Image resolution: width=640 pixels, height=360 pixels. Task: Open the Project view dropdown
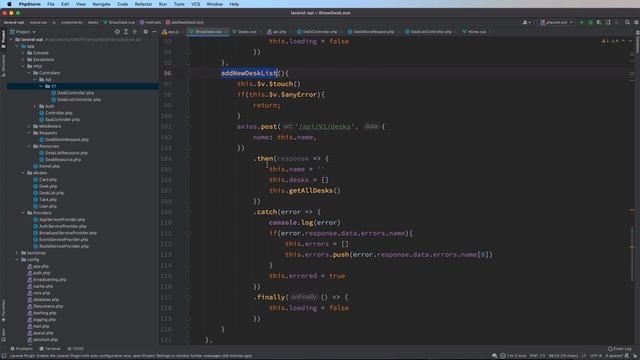click(x=23, y=31)
